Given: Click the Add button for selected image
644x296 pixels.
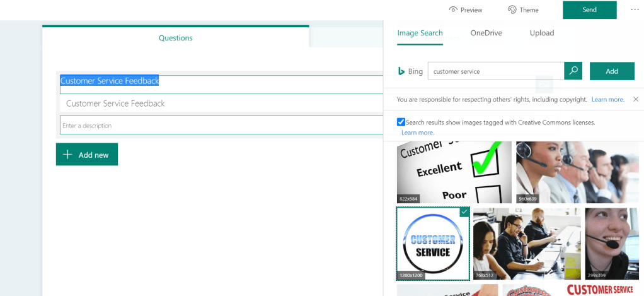Looking at the screenshot, I should [x=611, y=71].
